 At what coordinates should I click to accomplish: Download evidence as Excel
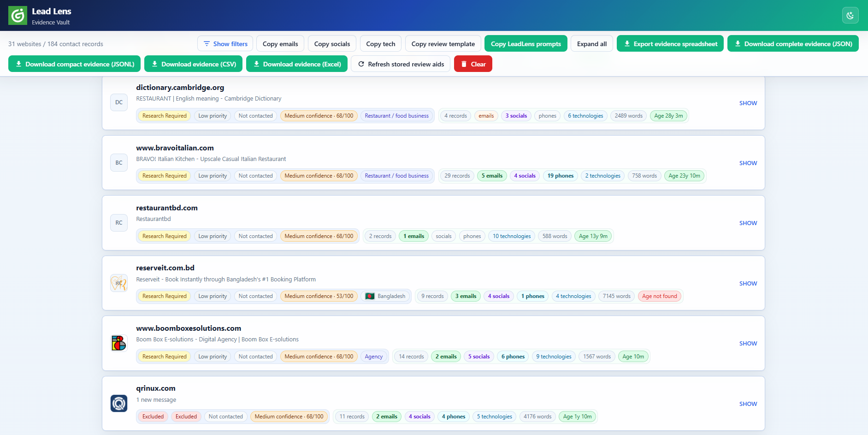(x=296, y=64)
